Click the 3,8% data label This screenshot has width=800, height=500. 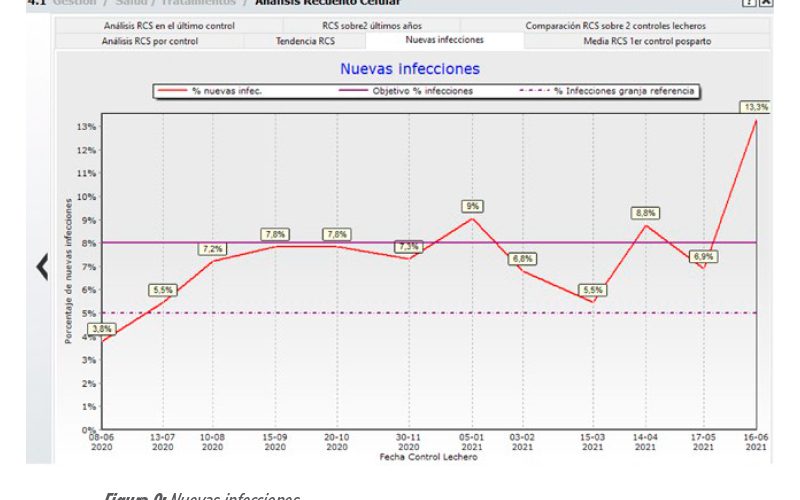(x=102, y=329)
